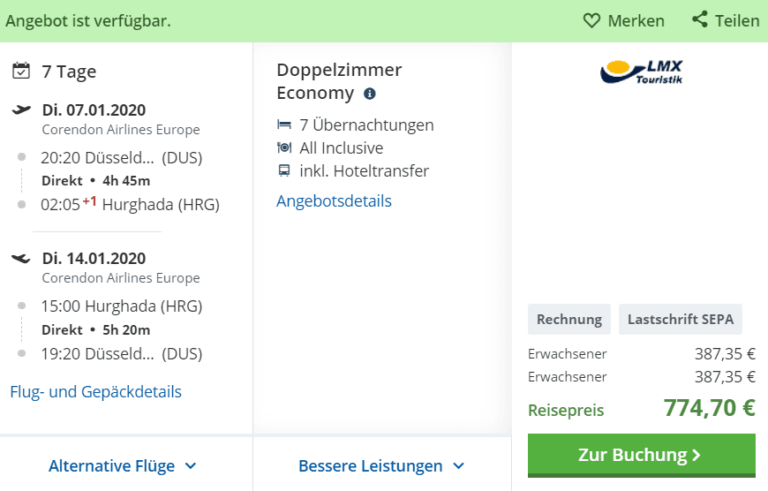Click the Reisepreis label
This screenshot has width=768, height=491.
tap(566, 410)
